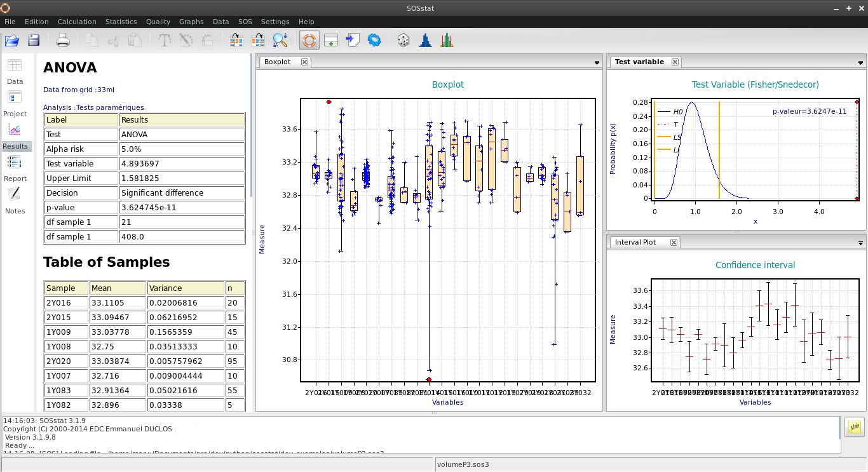Expand the Boxplot panel dropdown arrow
The image size is (868, 472).
[x=597, y=63]
